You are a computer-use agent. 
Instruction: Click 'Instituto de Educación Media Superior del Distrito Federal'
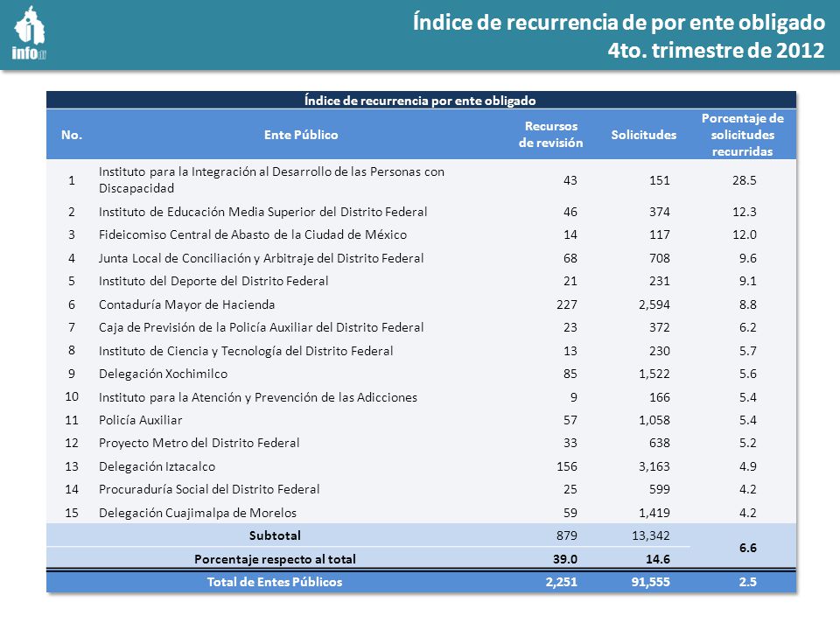pyautogui.click(x=262, y=212)
